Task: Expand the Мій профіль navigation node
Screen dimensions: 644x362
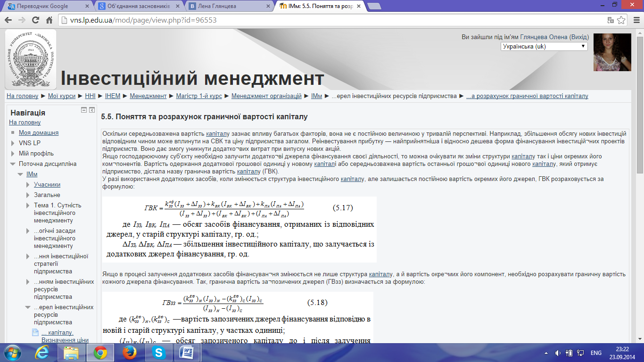Action: pos(13,154)
